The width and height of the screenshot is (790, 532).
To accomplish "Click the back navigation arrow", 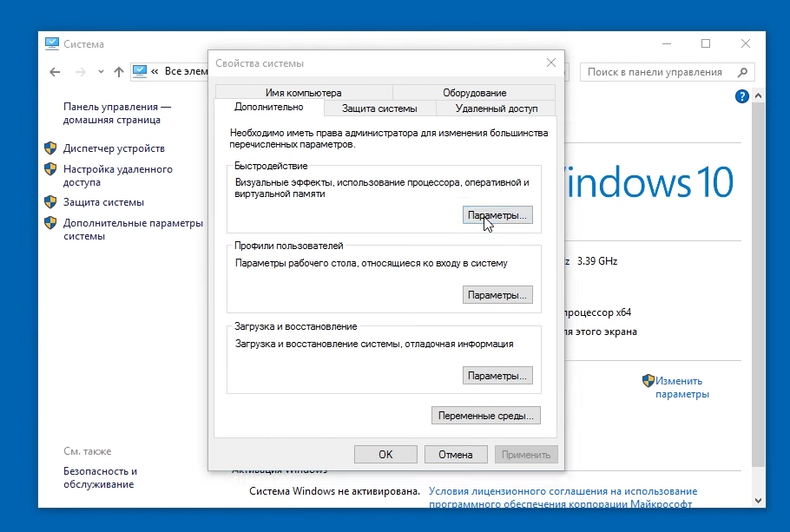I will 55,72.
